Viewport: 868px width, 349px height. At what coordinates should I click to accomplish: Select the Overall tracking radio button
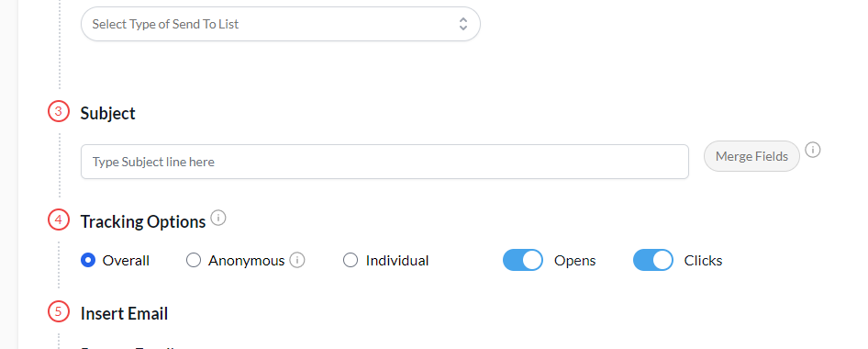[88, 260]
